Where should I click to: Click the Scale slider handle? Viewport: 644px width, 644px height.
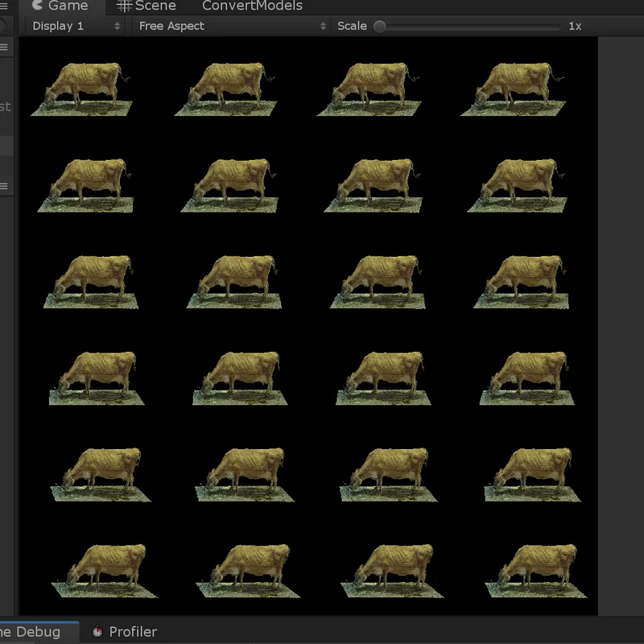380,27
